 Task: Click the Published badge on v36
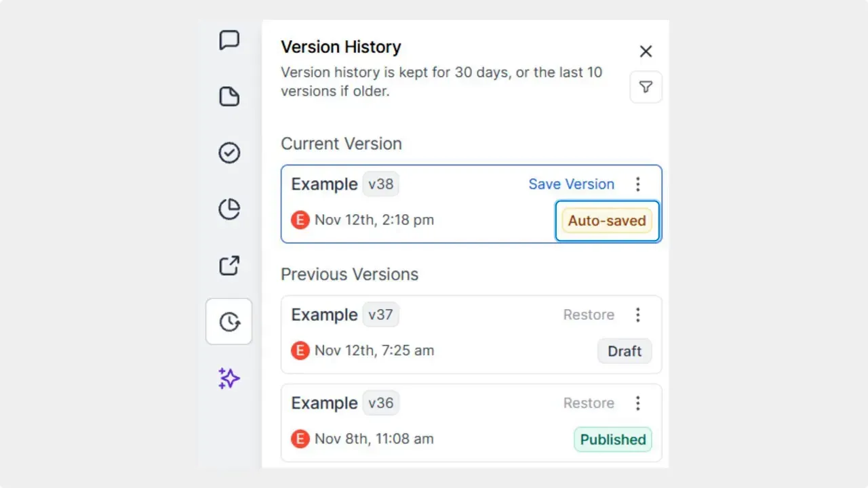click(x=612, y=439)
